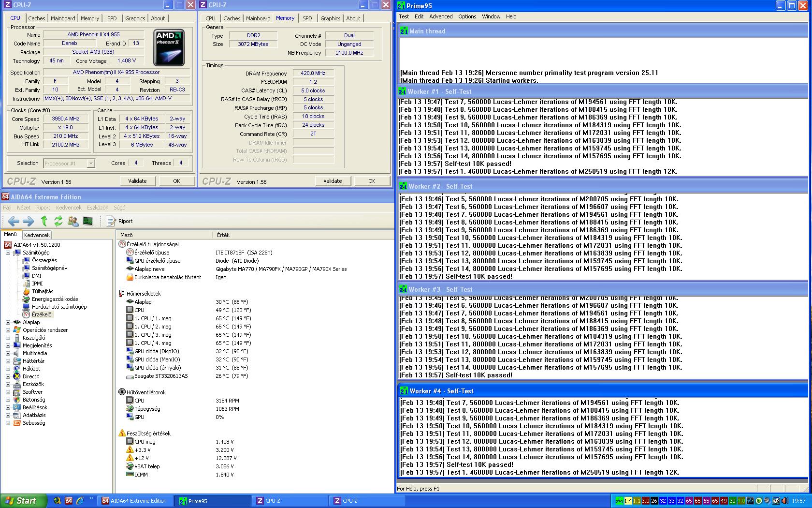812x508 pixels.
Task: Click the tray sensor icon showing 49
Action: (724, 501)
